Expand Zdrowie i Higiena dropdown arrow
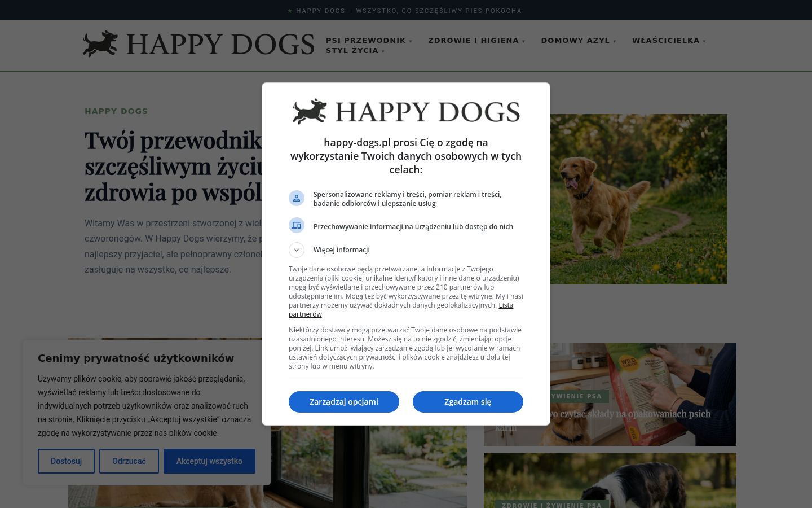 click(x=523, y=41)
